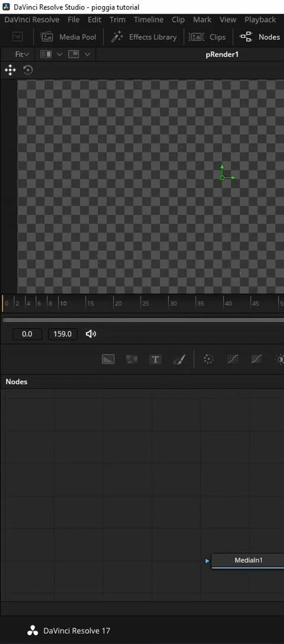Add a Fast Noise node

pos(131,359)
